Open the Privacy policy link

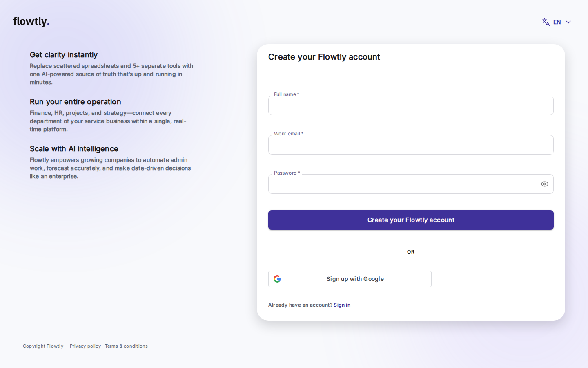(x=85, y=346)
